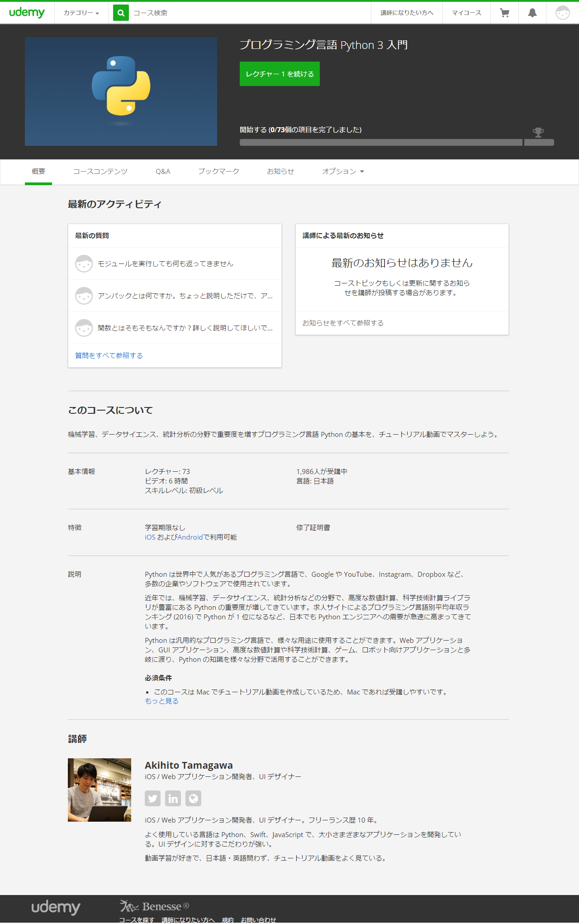579x924 pixels.
Task: Open 質問をすべて参照する link
Action: coord(109,355)
